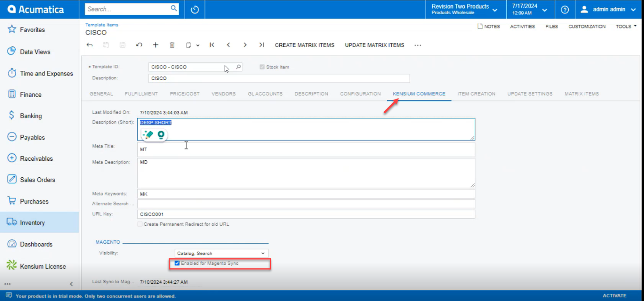
Task: Click the undo (cancel) toolbar icon
Action: (139, 45)
